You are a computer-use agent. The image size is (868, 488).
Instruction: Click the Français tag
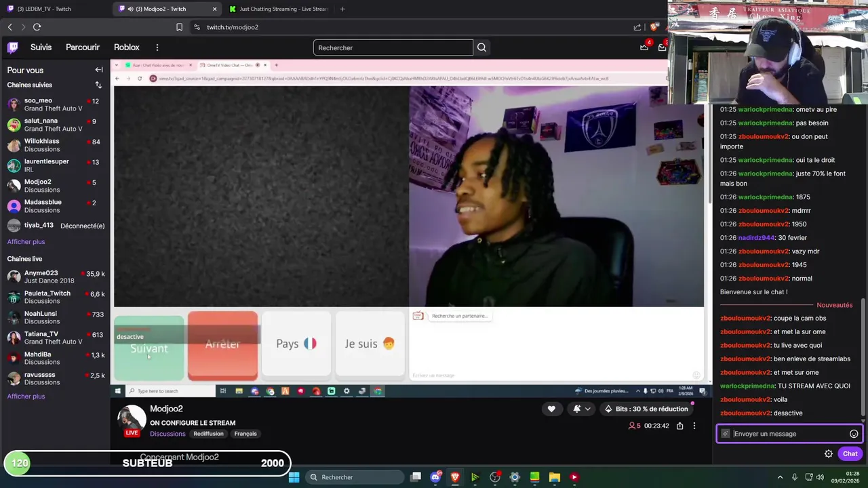coord(245,434)
